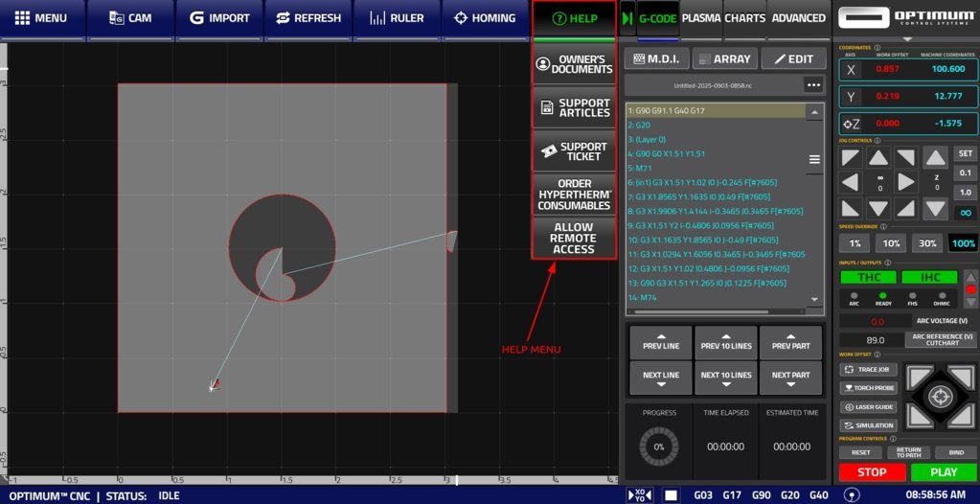Activate the Ruler tool
Screen dimensions: 980x504
(397, 18)
